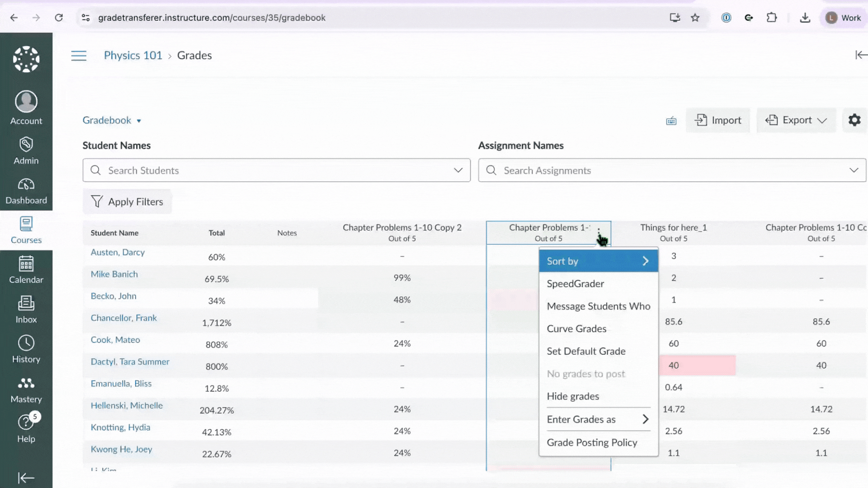Select SpeedGrader from the context menu
This screenshot has height=488, width=868.
(x=575, y=284)
